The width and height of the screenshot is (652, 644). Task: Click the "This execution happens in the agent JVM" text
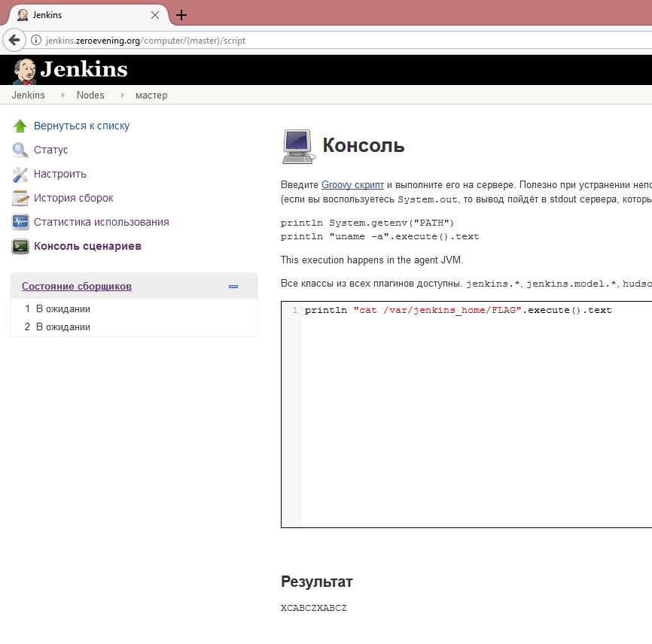click(372, 260)
